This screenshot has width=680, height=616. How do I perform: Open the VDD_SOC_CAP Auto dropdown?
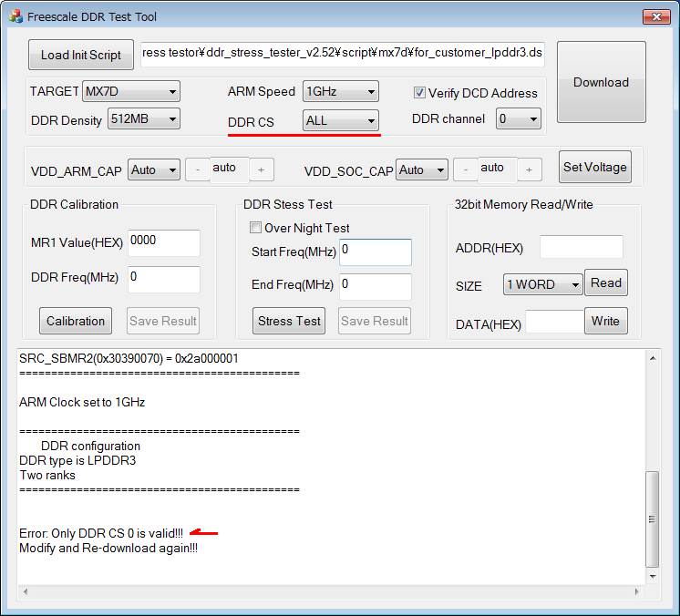coord(421,169)
